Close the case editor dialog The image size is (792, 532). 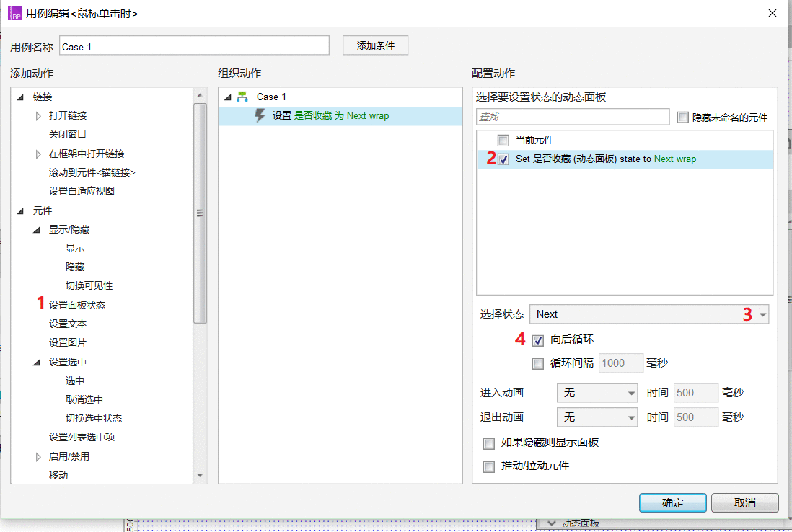(x=773, y=13)
